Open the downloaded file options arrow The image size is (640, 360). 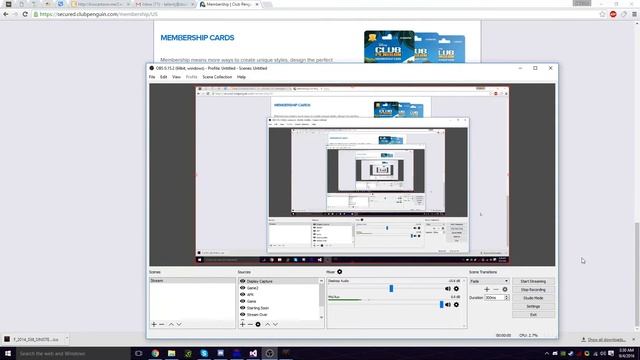(67, 339)
